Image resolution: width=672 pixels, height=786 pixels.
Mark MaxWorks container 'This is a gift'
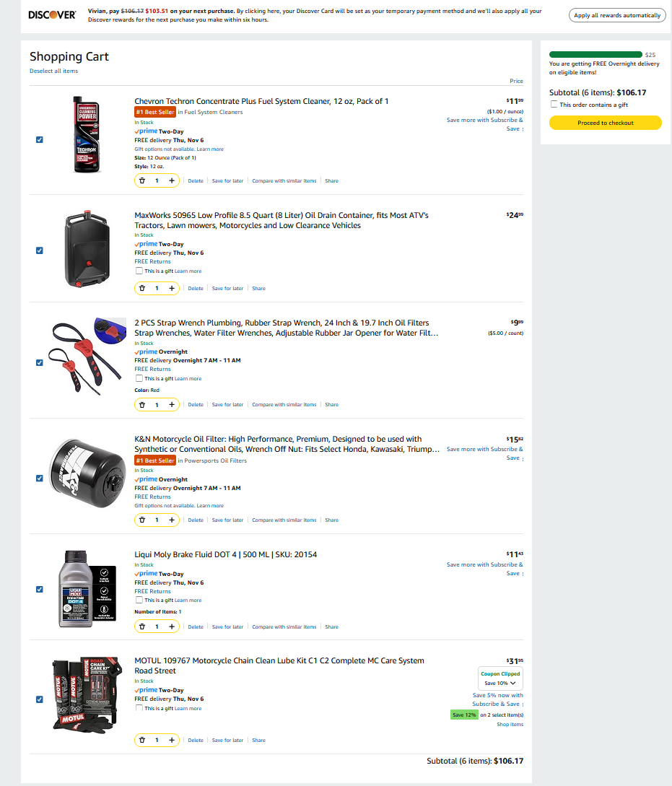click(x=139, y=271)
